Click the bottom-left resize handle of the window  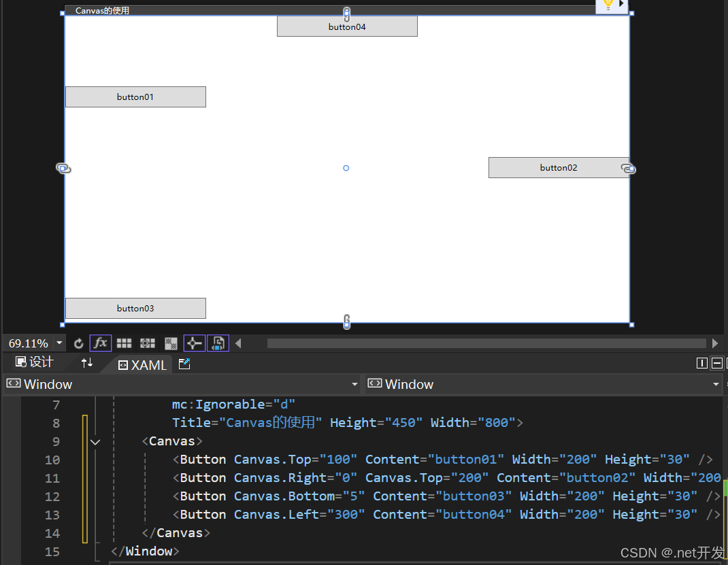pos(63,325)
